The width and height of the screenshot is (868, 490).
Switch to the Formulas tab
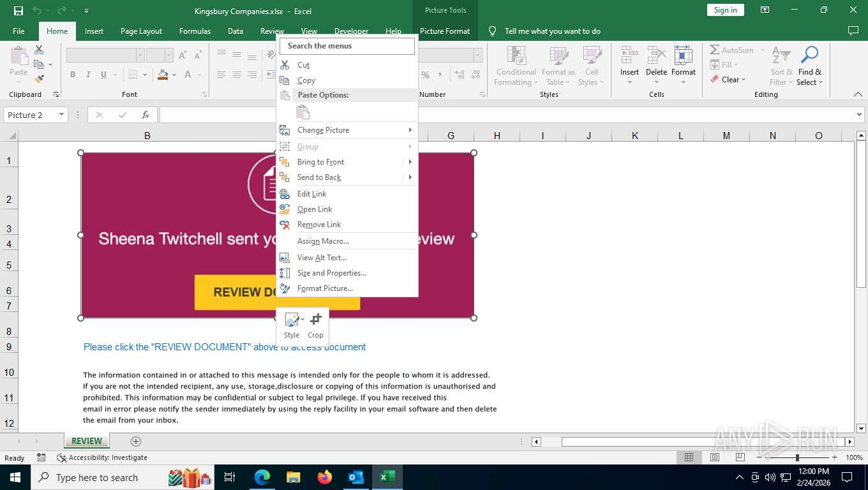[195, 31]
